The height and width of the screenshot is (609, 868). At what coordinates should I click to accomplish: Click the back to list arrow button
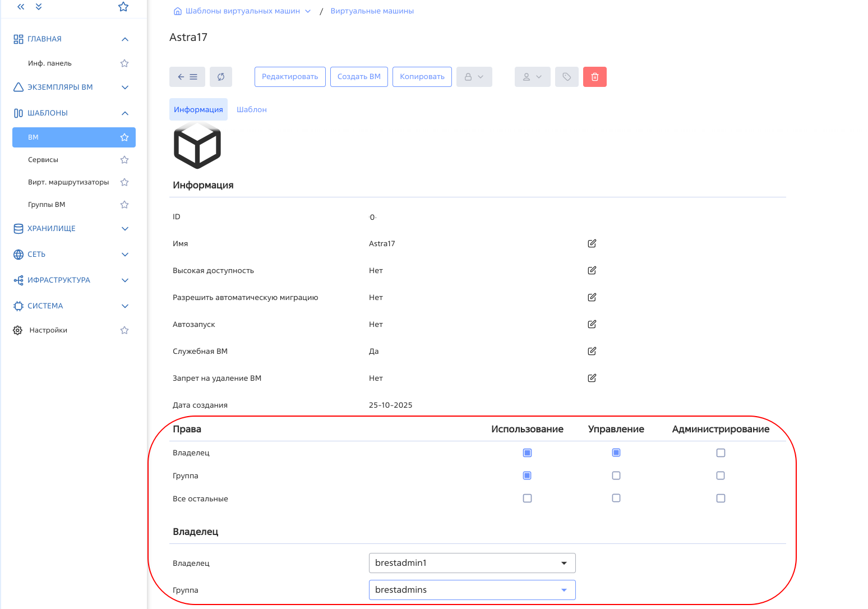click(x=187, y=77)
